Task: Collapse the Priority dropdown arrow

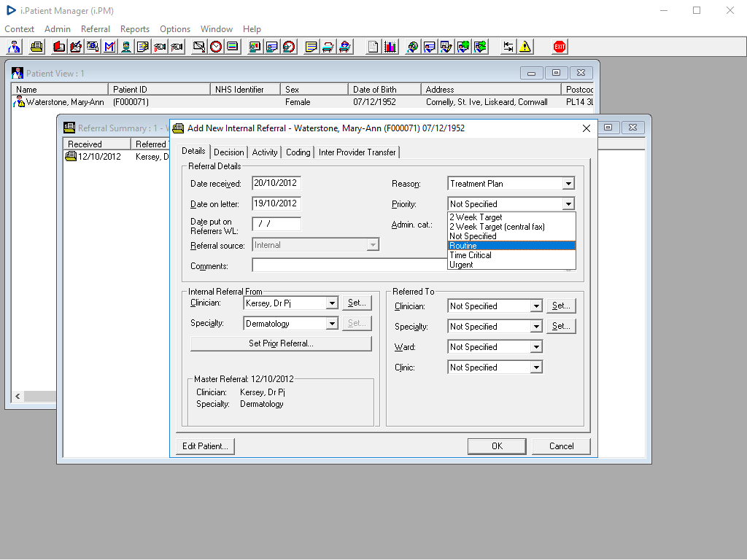Action: [568, 204]
